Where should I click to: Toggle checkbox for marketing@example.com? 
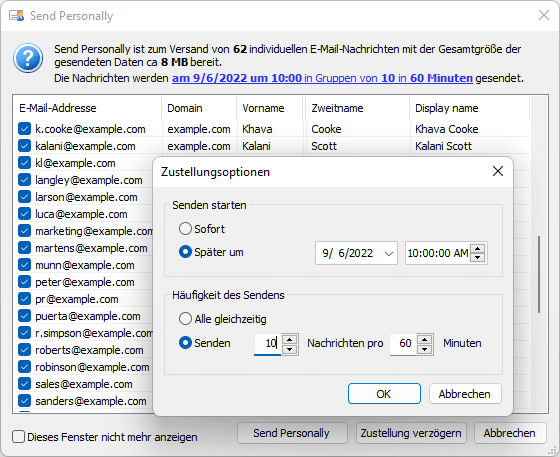click(24, 231)
